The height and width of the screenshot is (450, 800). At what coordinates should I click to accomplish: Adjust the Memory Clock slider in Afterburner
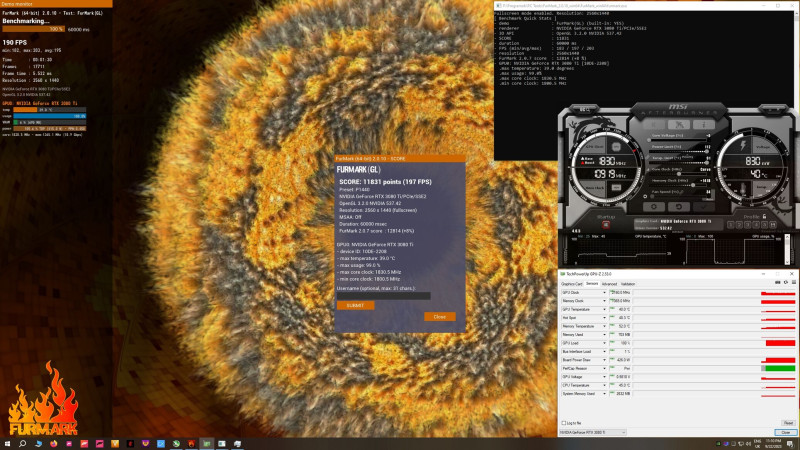pos(678,185)
